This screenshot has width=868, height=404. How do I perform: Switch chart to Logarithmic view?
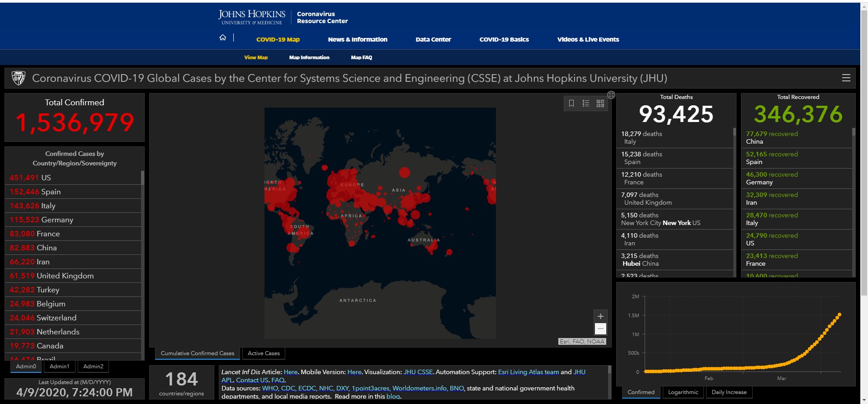[x=683, y=392]
